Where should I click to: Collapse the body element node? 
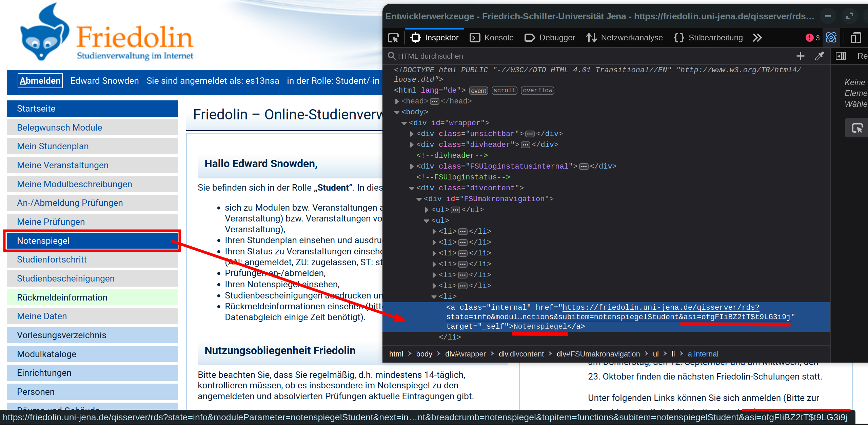pos(397,112)
